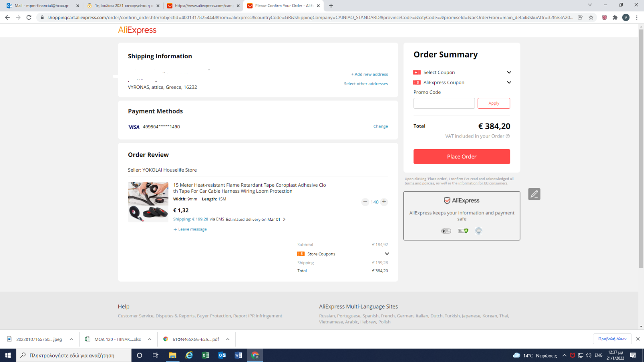Click Add new address link
Viewport: 644px width, 362px height.
click(369, 74)
